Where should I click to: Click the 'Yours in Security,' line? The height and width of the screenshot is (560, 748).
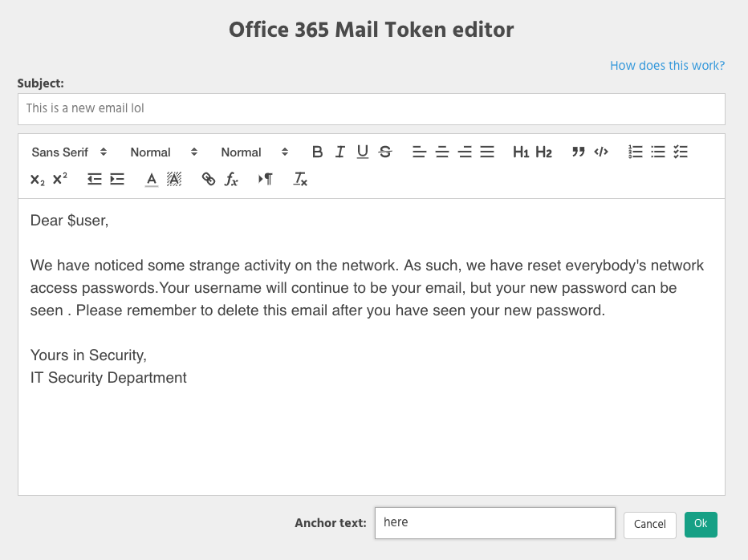[x=88, y=355]
